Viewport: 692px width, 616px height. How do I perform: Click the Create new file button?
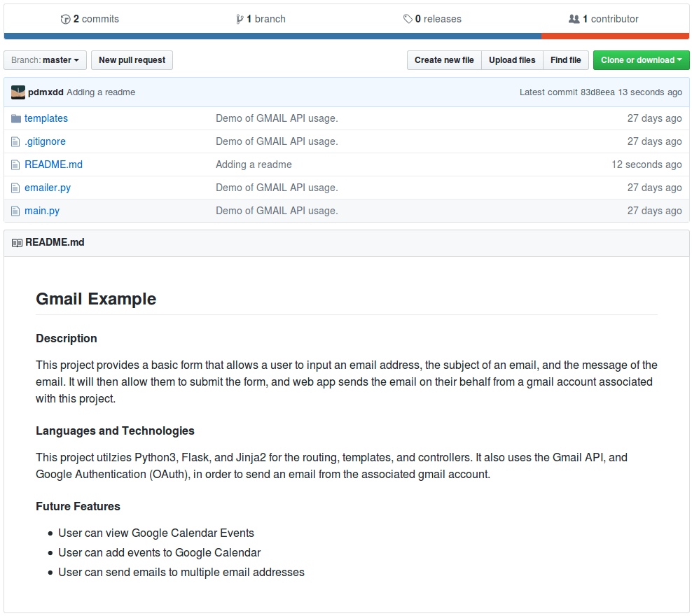click(x=444, y=60)
